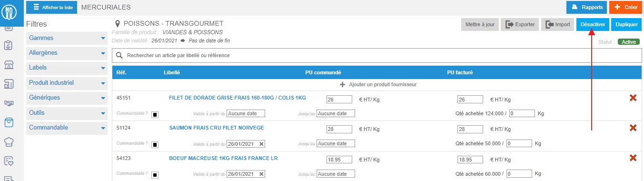Screen dimensions: 644x181
Task: Click Afficher la liste button
Action: (x=51, y=7)
